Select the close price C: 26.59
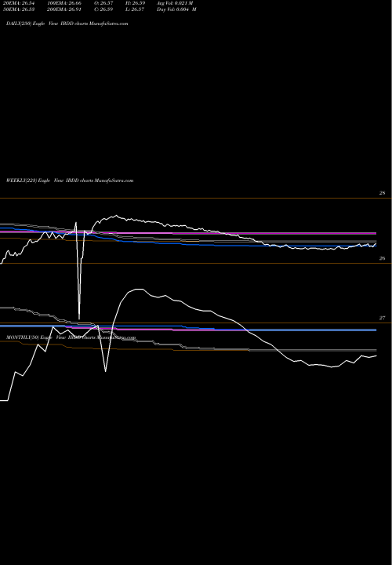392x565 pixels. pos(104,9)
